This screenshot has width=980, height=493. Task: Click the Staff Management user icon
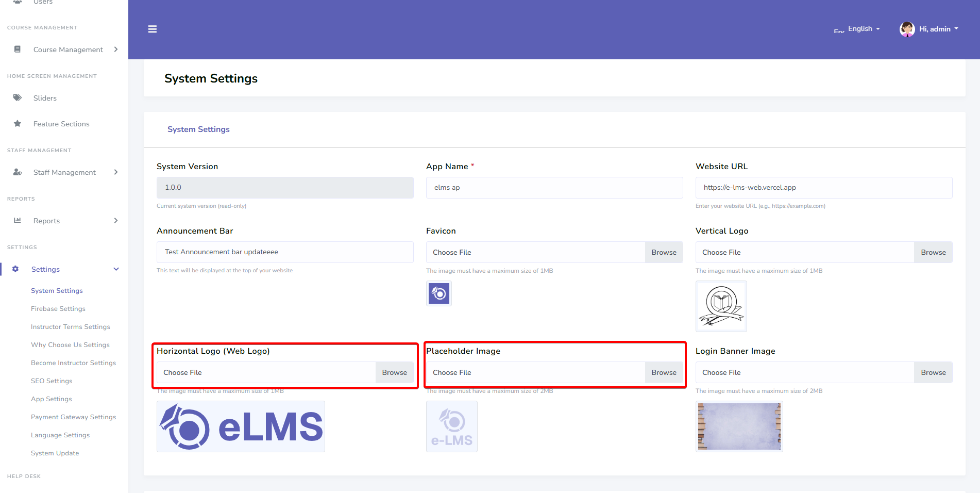click(18, 172)
